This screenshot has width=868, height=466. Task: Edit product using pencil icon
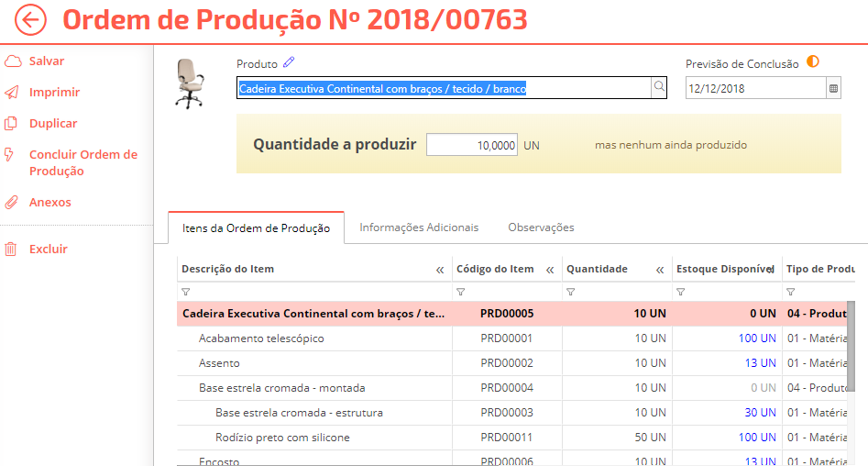(289, 62)
